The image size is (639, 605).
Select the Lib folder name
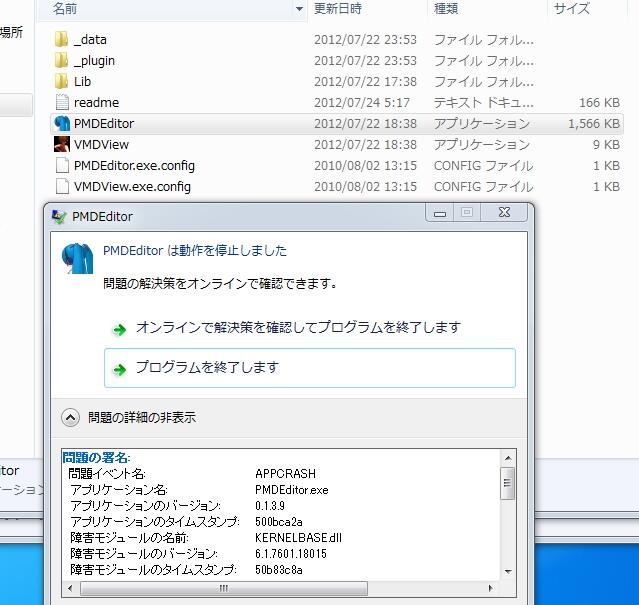click(82, 81)
